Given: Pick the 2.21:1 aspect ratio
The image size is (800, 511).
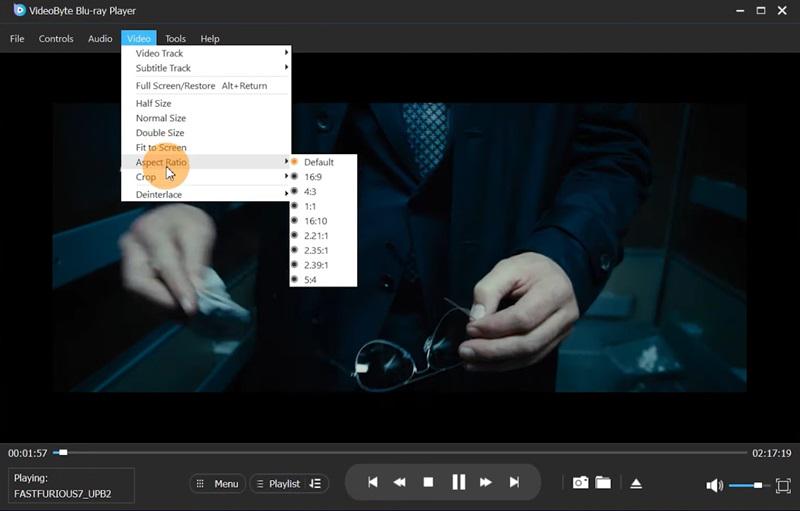Looking at the screenshot, I should click(x=323, y=236).
